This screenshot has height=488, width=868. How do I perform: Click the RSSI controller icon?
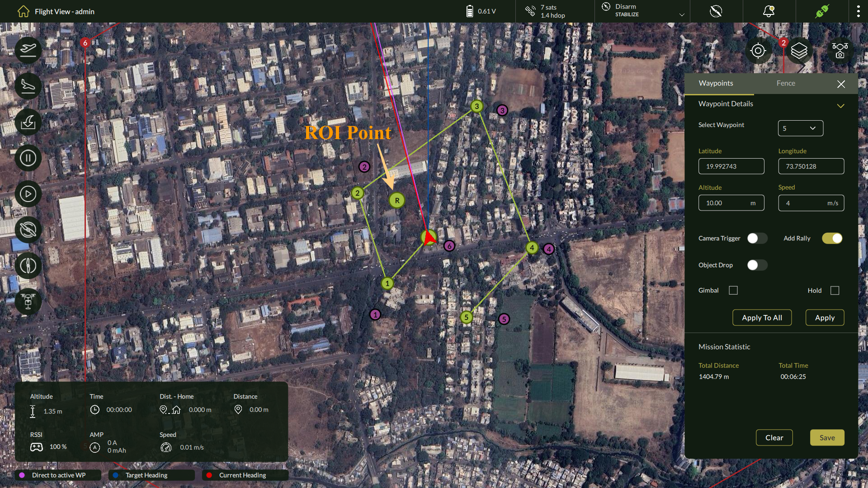36,447
